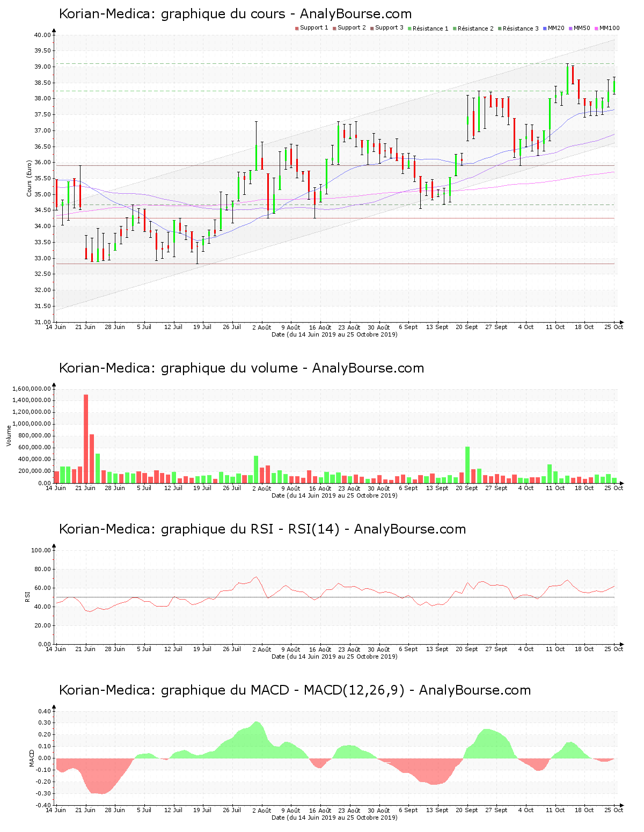
Task: Click the 36.00 price axis value
Action: (42, 163)
